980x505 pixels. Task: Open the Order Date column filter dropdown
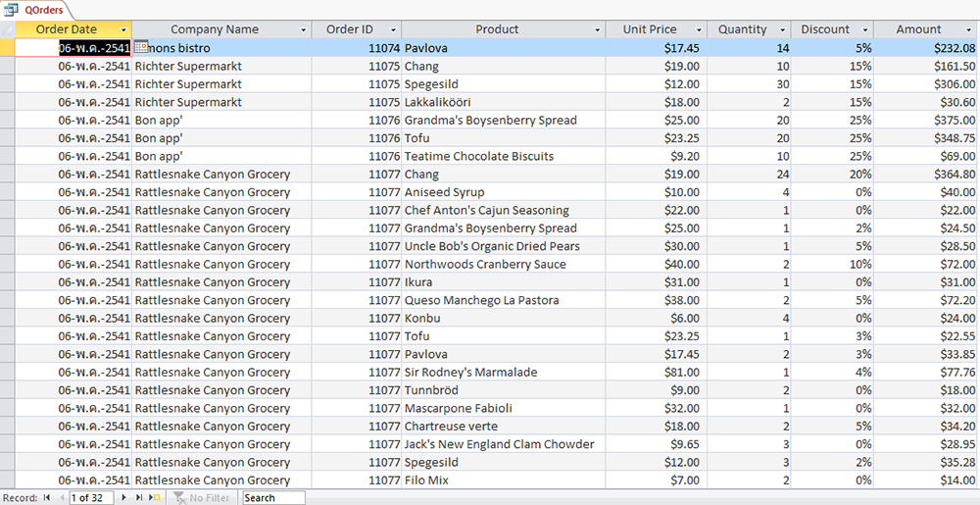122,29
